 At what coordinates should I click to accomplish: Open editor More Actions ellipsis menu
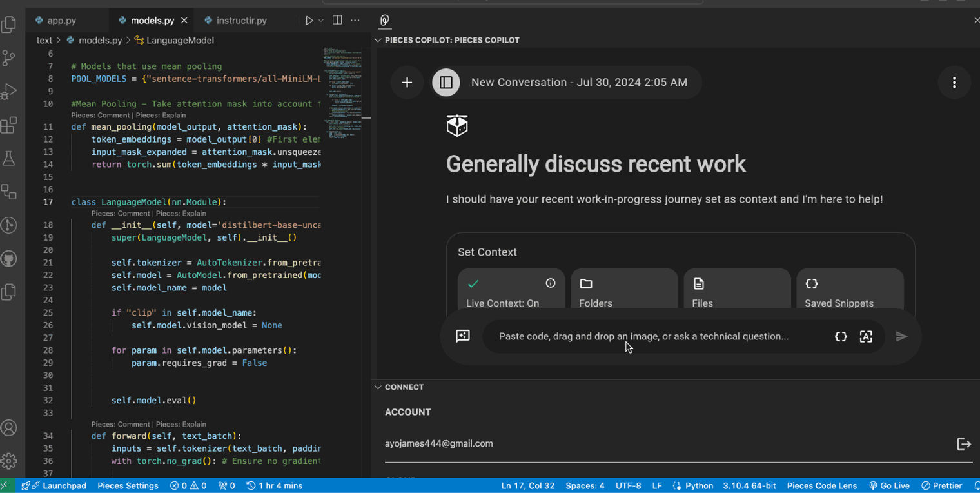click(x=355, y=21)
